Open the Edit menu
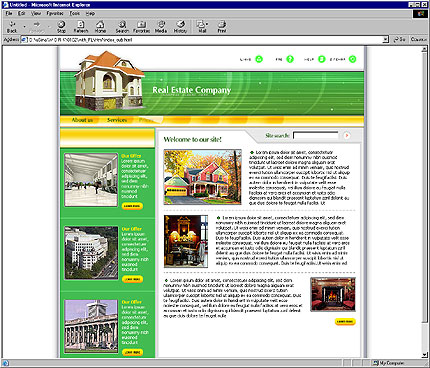This screenshot has width=430, height=368. [x=22, y=13]
